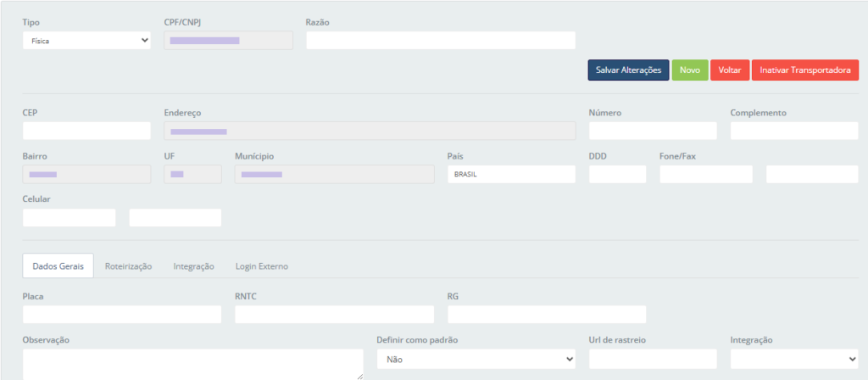Screen dimensions: 868x380
Task: Open the Tipo dropdown
Action: click(86, 41)
